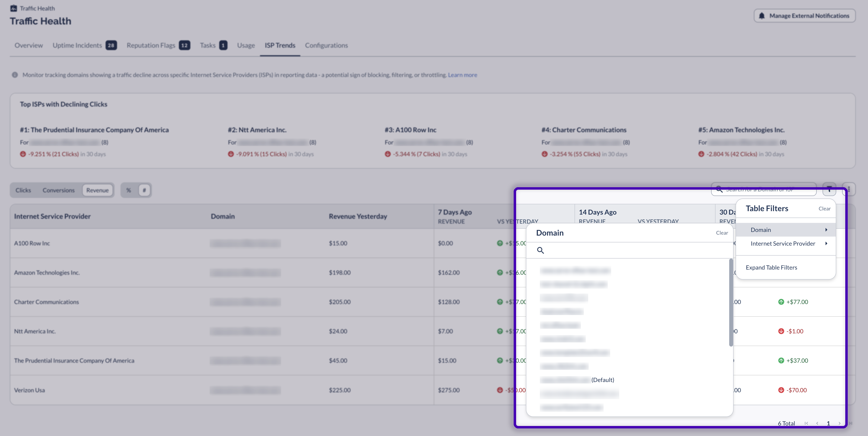Switch metric toggle to Revenue
Screen dimensions: 868x436
point(97,190)
